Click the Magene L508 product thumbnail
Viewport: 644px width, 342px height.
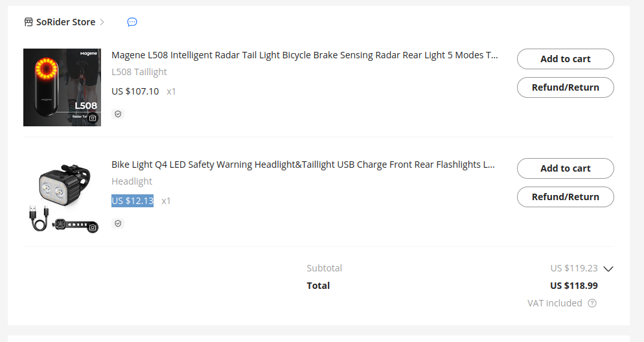[x=62, y=87]
